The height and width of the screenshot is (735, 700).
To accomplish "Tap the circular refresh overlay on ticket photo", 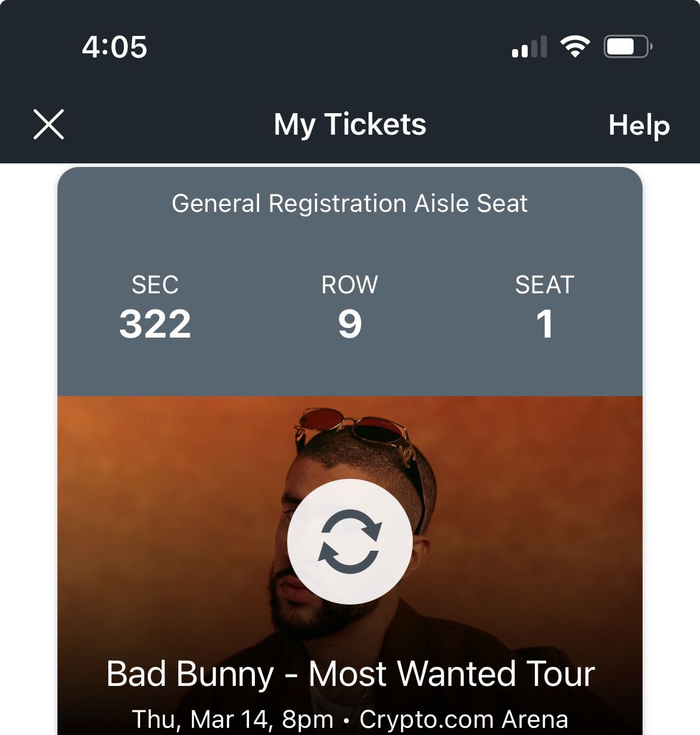I will point(350,540).
